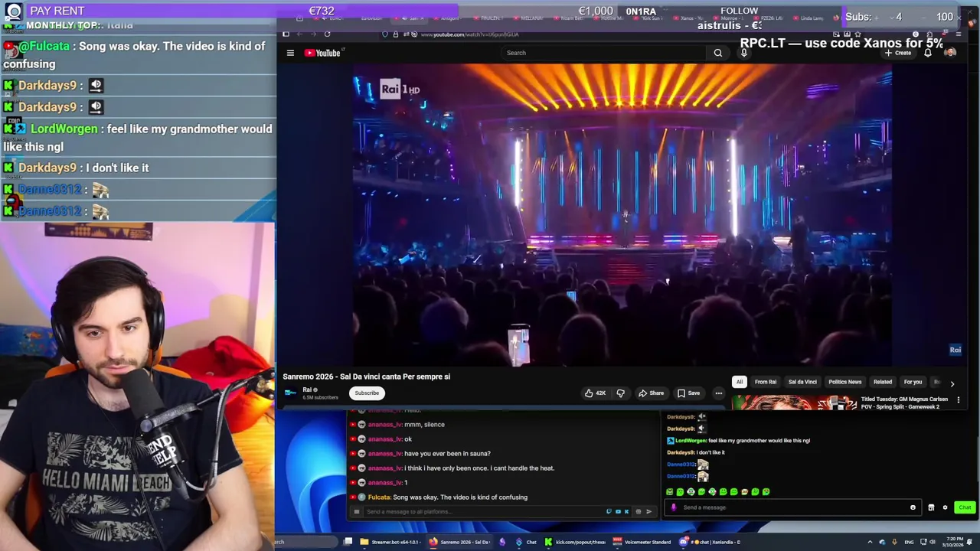Show hidden system tray icons
The image size is (980, 551).
[x=870, y=542]
